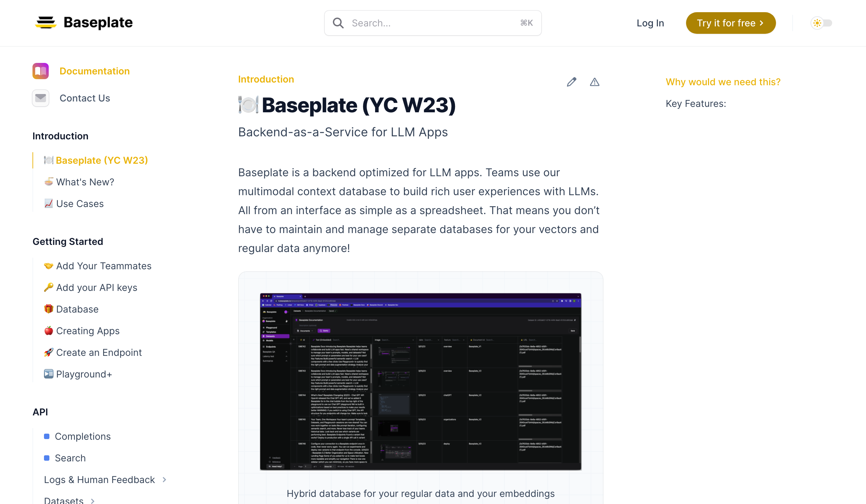
Task: Click the magnifier search icon
Action: (338, 23)
